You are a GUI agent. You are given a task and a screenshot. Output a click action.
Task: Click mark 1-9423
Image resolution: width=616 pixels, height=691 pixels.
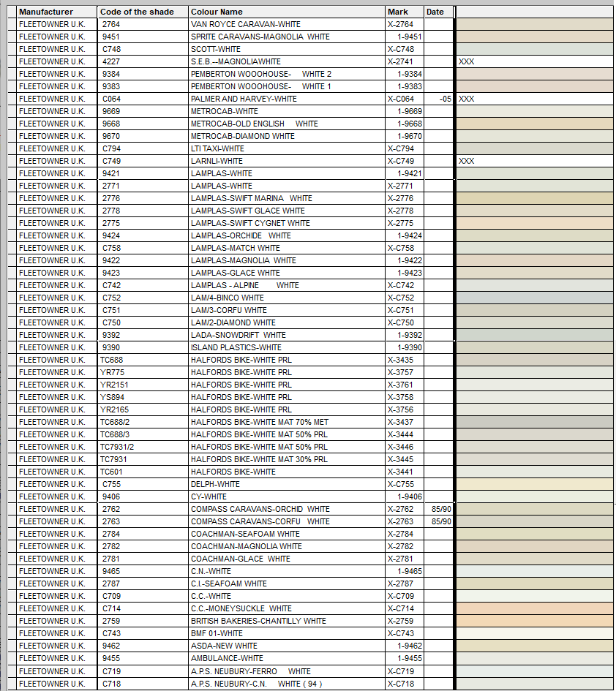coord(410,273)
